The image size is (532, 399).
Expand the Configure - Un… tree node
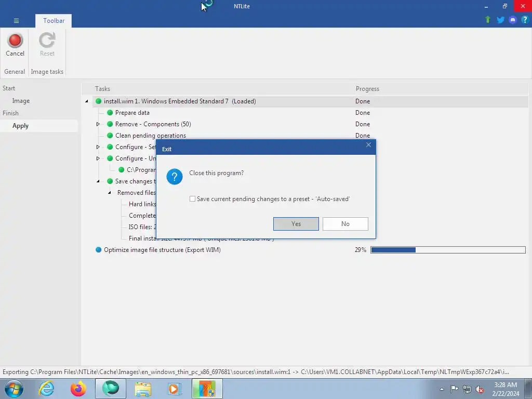98,158
